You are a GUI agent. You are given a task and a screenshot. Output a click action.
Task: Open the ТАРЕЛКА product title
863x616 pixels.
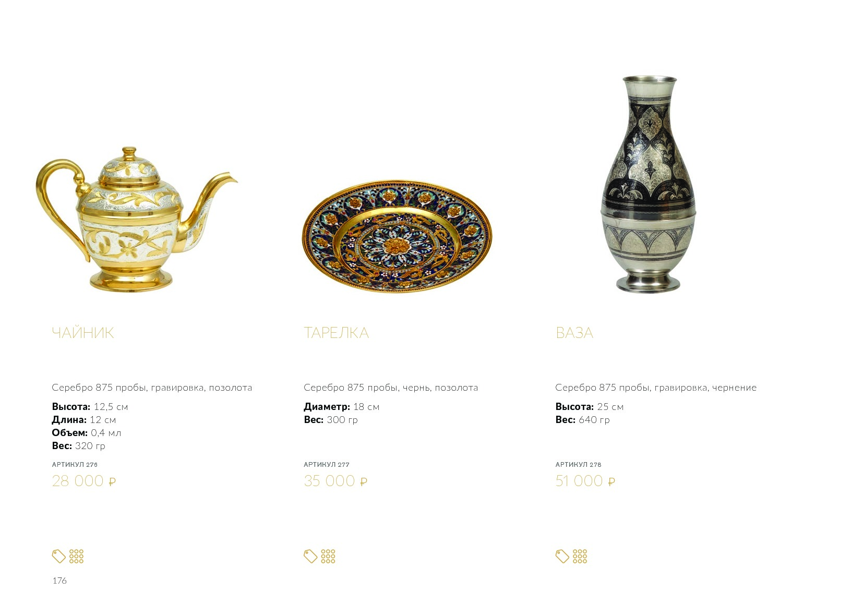click(336, 333)
